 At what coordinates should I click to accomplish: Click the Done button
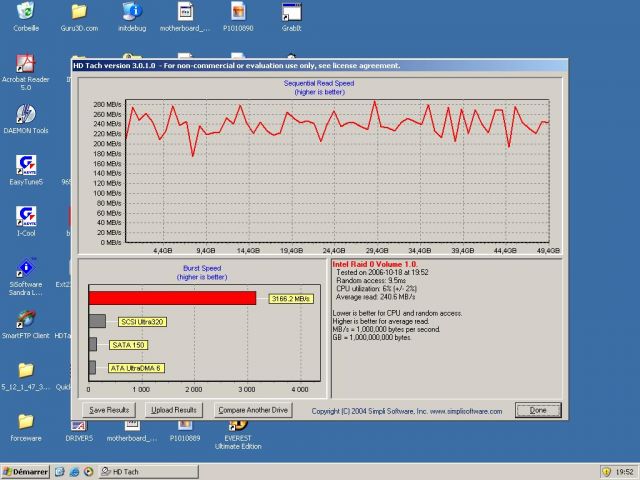point(538,410)
